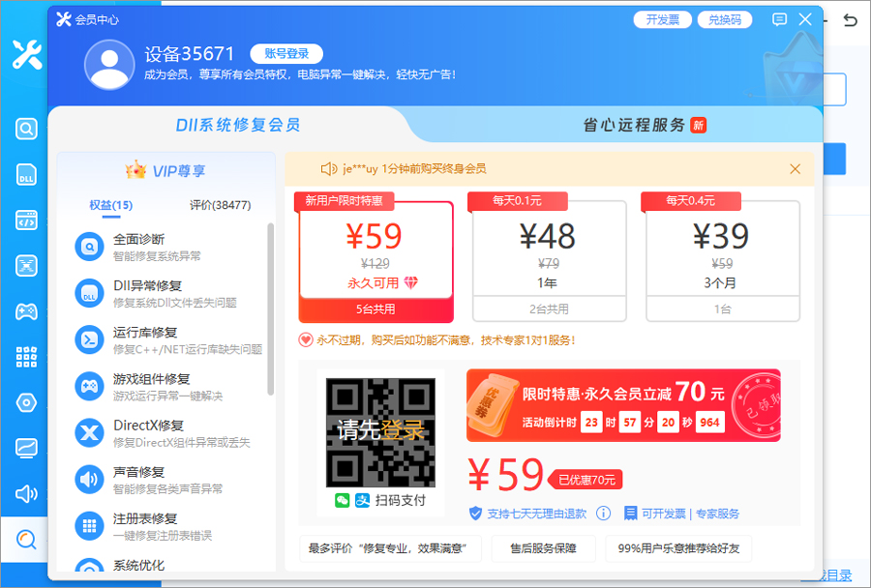Open the monitor performance icon in sidebar
Screen dimensions: 871x588
26,448
